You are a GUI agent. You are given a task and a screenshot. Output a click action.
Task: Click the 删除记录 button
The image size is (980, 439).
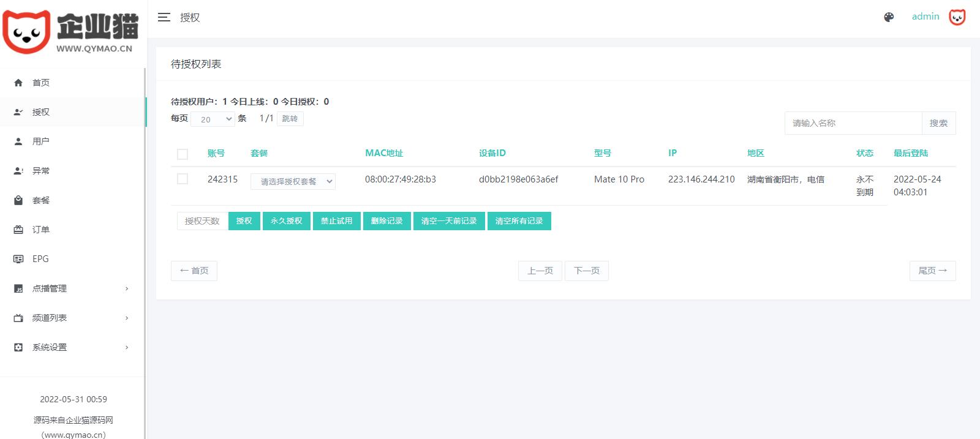click(x=386, y=221)
